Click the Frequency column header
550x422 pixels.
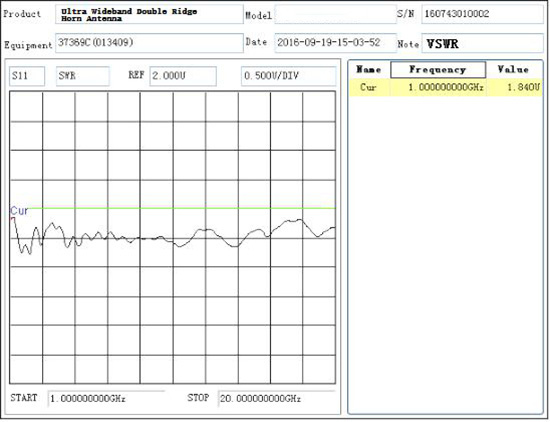click(438, 69)
